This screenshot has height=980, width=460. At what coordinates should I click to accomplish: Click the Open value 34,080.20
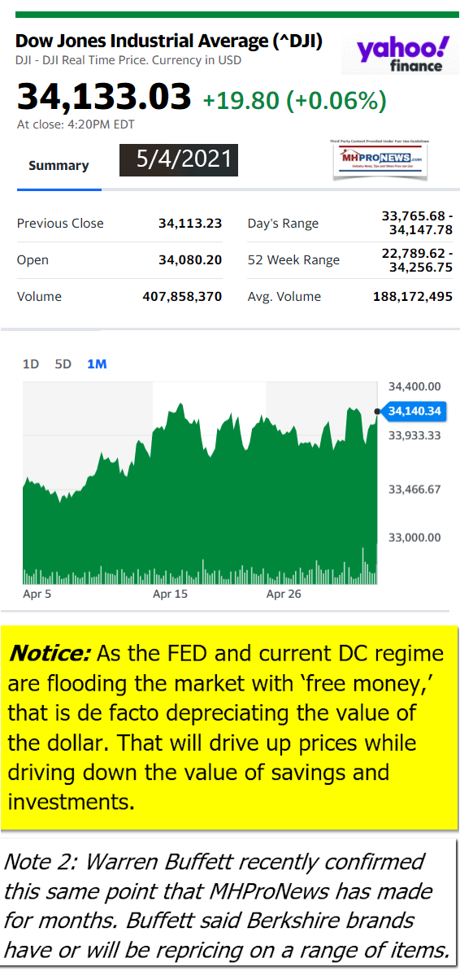tap(190, 260)
